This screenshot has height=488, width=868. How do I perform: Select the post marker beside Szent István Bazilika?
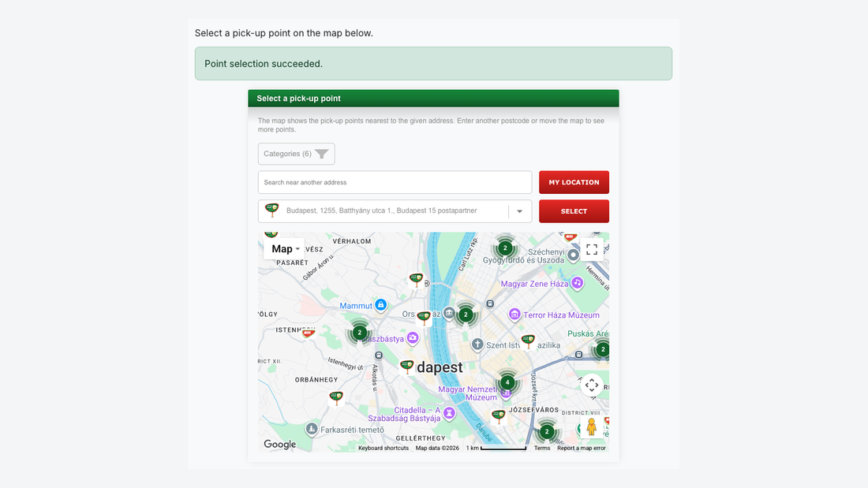point(528,341)
